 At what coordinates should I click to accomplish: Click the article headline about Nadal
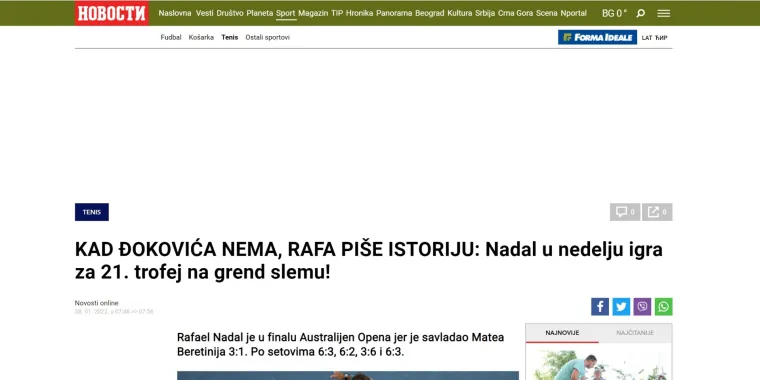[368, 261]
